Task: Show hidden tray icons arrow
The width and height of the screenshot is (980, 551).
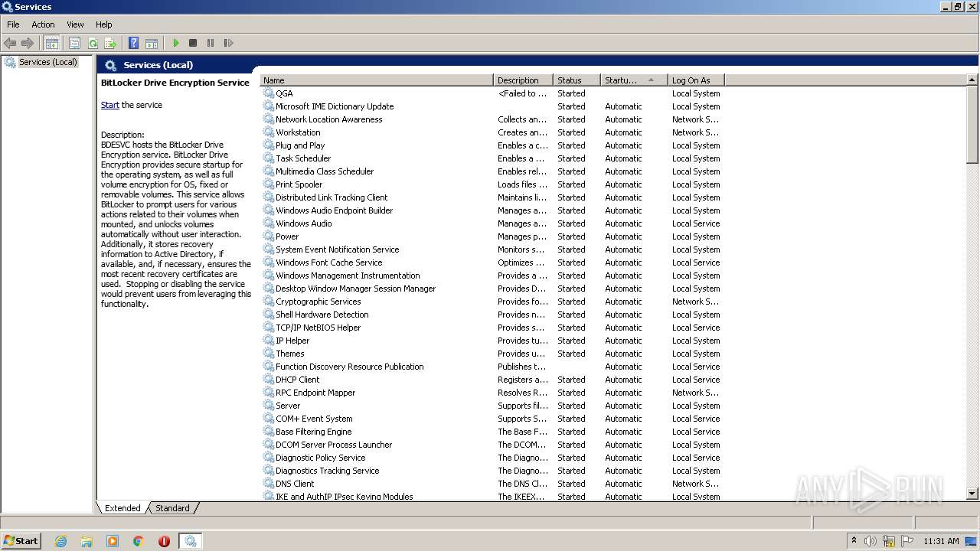Action: pyautogui.click(x=854, y=540)
